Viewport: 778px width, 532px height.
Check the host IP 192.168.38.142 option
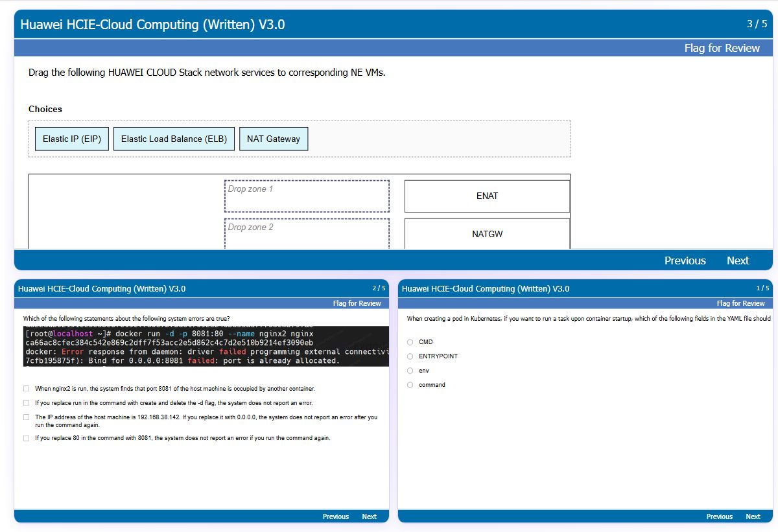tap(26, 417)
